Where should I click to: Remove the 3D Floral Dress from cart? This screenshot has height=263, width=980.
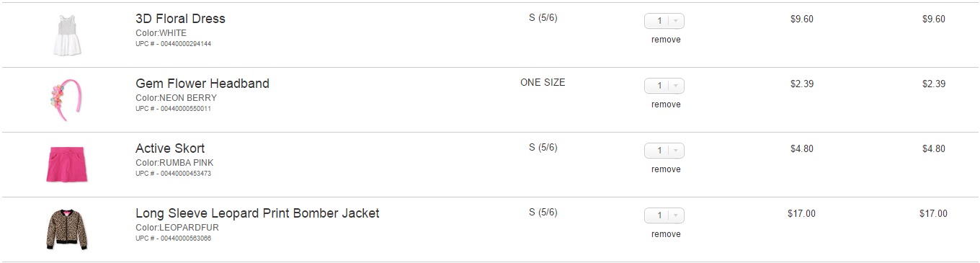click(666, 40)
